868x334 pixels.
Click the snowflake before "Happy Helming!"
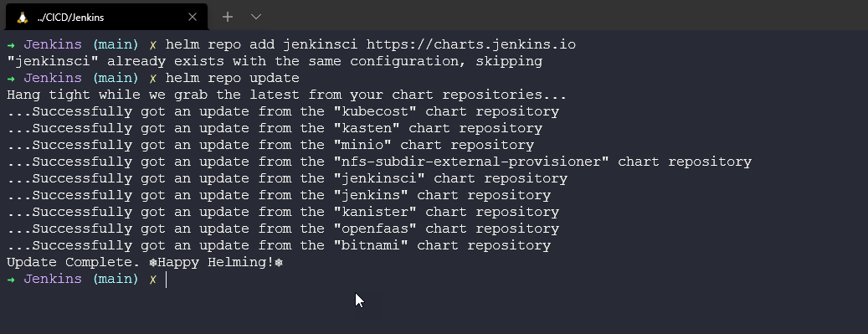153,263
